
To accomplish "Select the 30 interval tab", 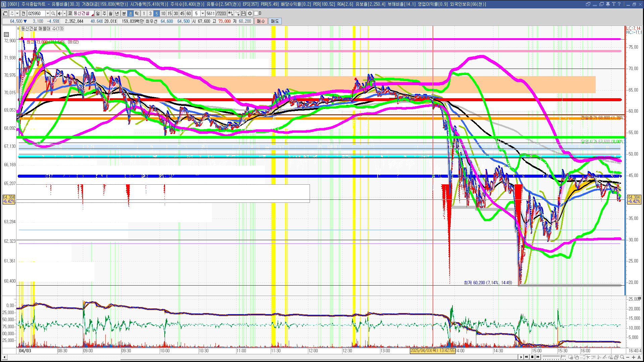I will [x=176, y=13].
